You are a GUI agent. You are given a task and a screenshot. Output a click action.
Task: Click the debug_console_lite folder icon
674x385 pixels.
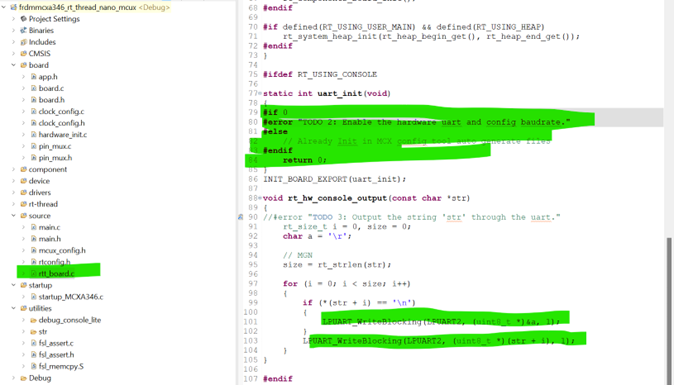coord(34,320)
